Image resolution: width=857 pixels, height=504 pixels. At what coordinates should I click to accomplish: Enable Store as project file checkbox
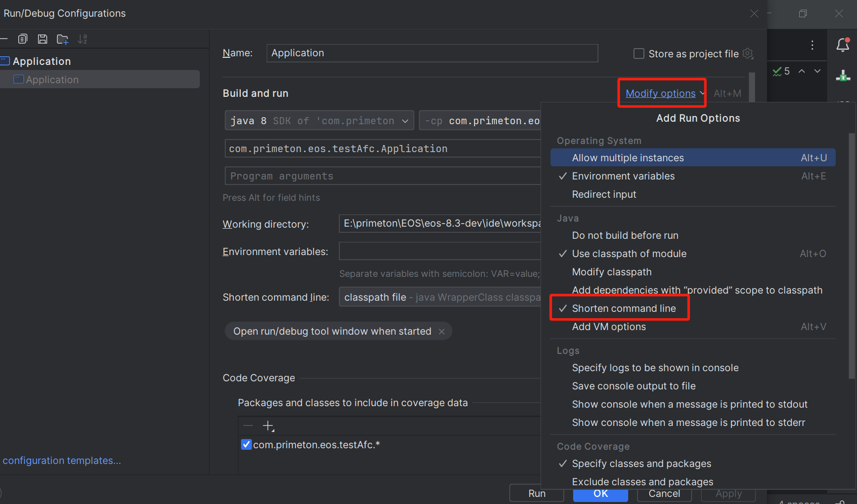[639, 54]
